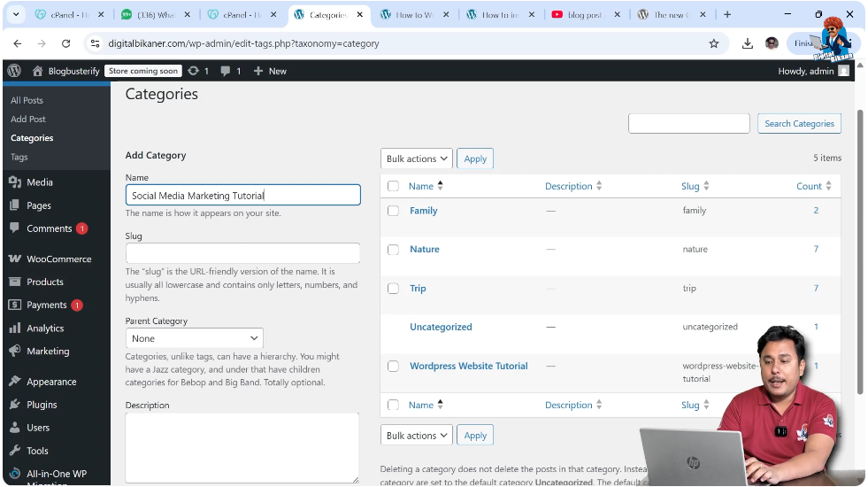Open the top Bulk actions dropdown
Image resolution: width=868 pixels, height=487 pixels.
pyautogui.click(x=416, y=158)
